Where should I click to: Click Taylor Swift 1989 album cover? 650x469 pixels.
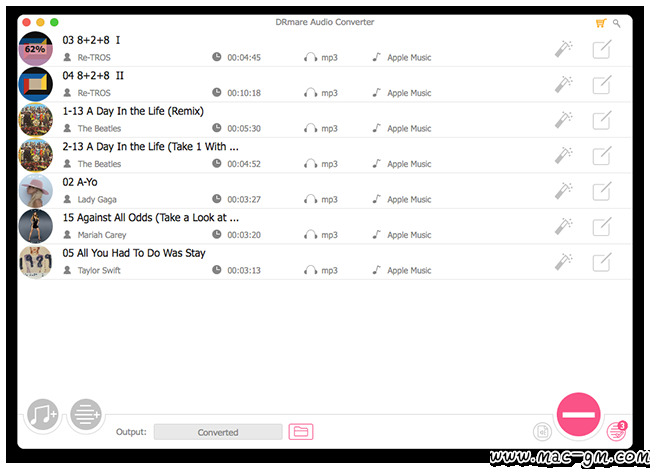[36, 262]
